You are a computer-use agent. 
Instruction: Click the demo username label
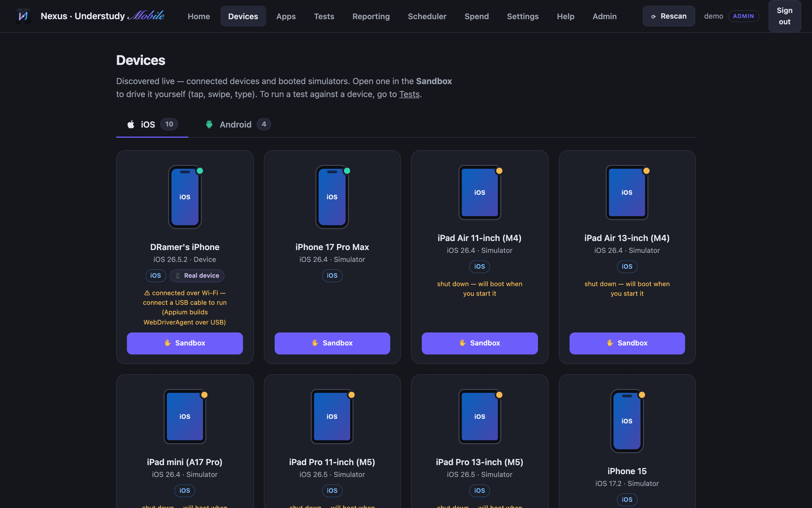point(713,16)
